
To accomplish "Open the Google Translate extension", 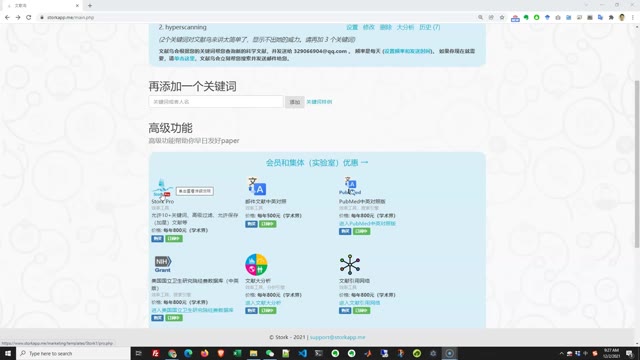I will (x=600, y=18).
